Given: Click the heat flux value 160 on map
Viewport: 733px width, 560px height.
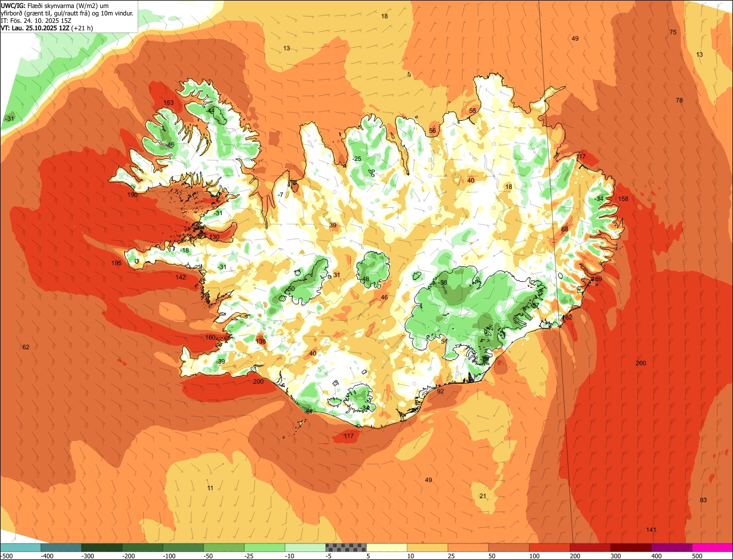Looking at the screenshot, I should point(211,338).
